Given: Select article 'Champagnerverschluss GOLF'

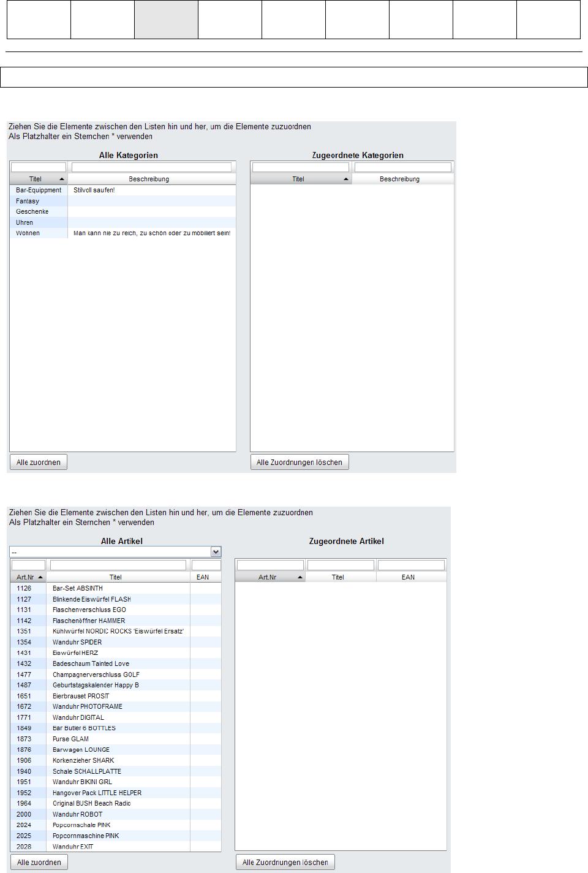Looking at the screenshot, I should [x=116, y=675].
